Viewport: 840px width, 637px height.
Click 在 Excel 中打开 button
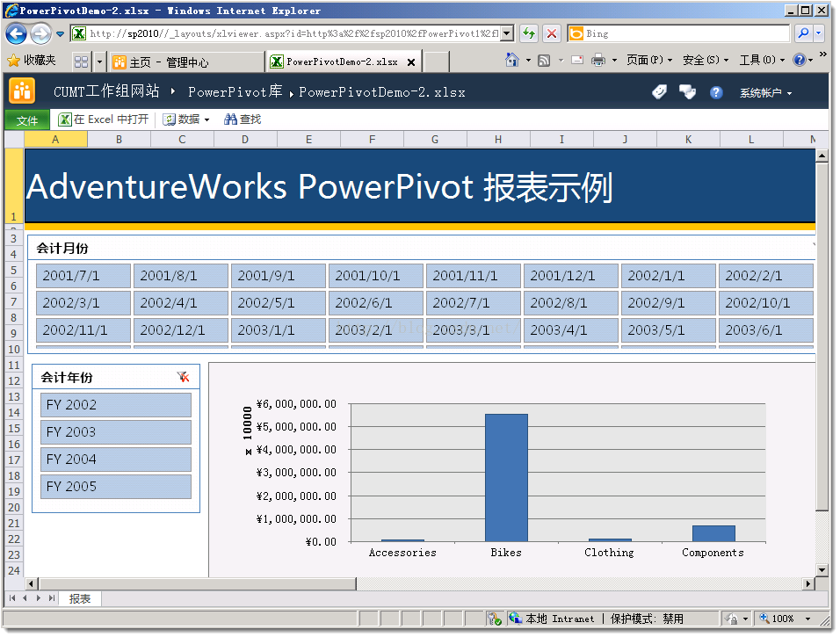[103, 119]
